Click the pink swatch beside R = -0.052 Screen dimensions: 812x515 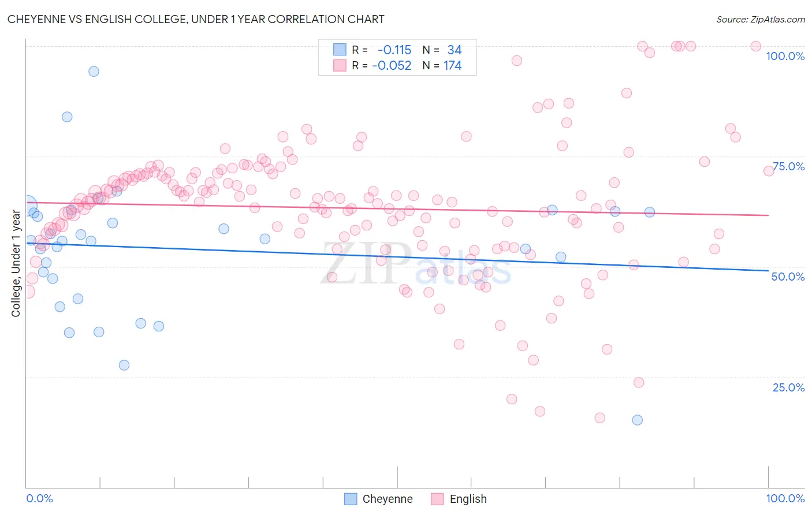pyautogui.click(x=340, y=65)
